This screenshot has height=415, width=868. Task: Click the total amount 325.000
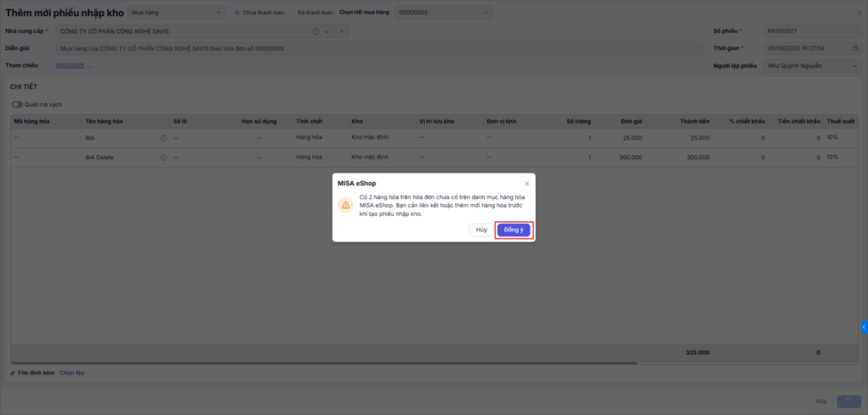pyautogui.click(x=698, y=352)
